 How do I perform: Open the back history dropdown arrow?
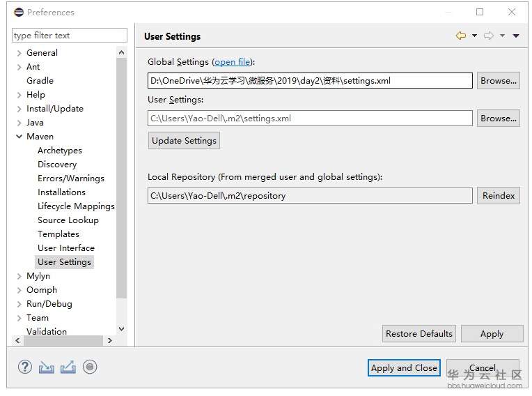[474, 36]
